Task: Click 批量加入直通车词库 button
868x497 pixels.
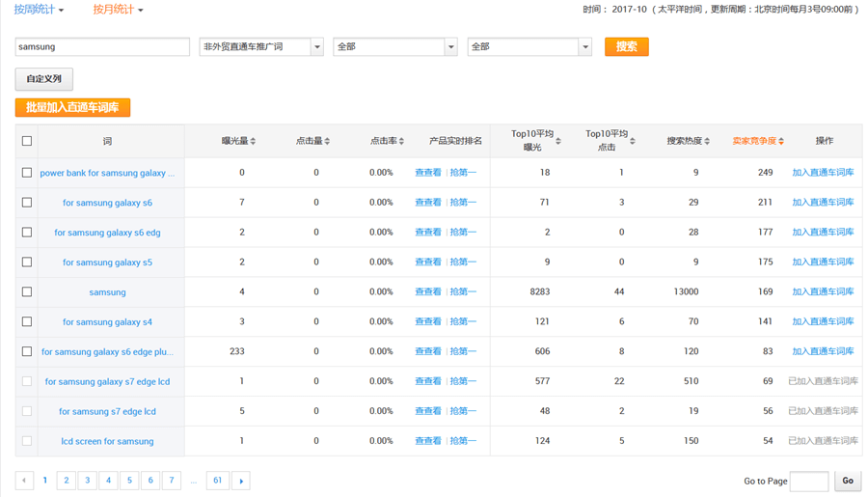Action: pyautogui.click(x=72, y=107)
